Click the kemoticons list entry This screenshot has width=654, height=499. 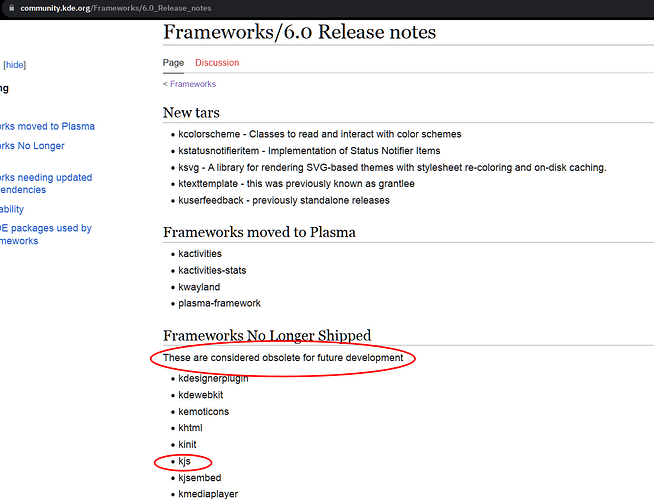coord(204,411)
